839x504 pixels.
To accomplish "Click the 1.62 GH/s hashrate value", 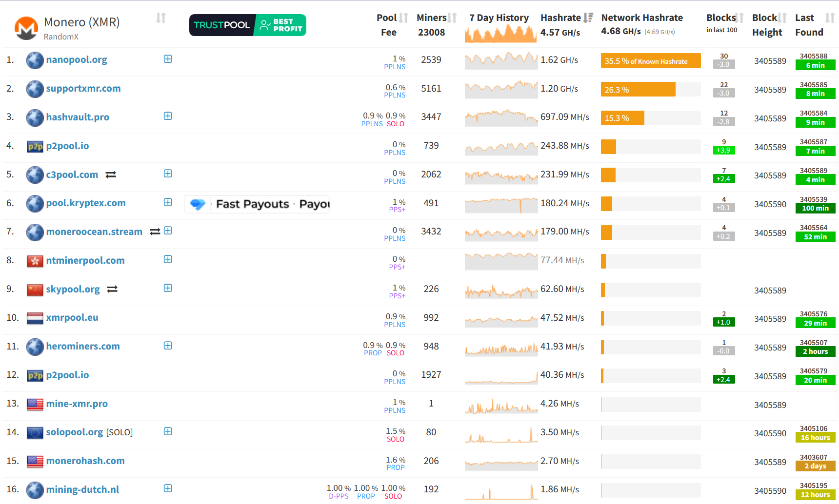I will click(x=559, y=60).
